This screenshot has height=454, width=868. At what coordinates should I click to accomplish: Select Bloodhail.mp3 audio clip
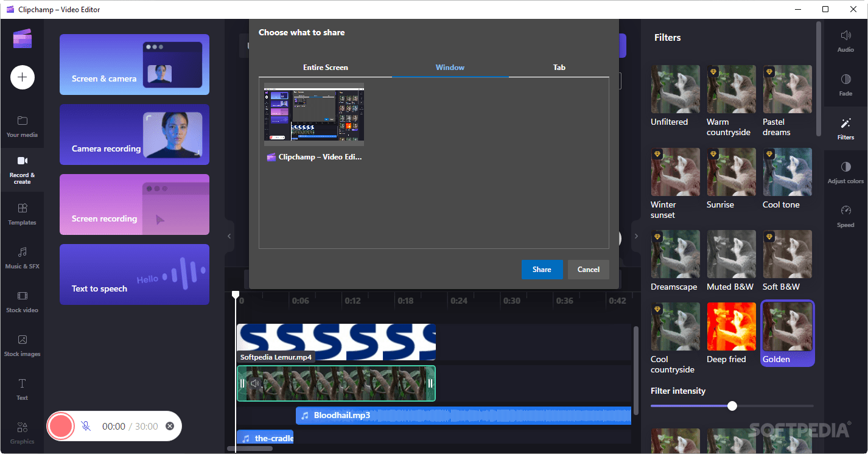[463, 416]
